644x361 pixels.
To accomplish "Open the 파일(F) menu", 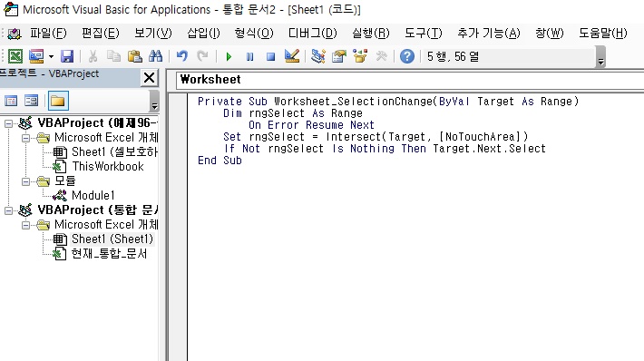I will point(48,33).
